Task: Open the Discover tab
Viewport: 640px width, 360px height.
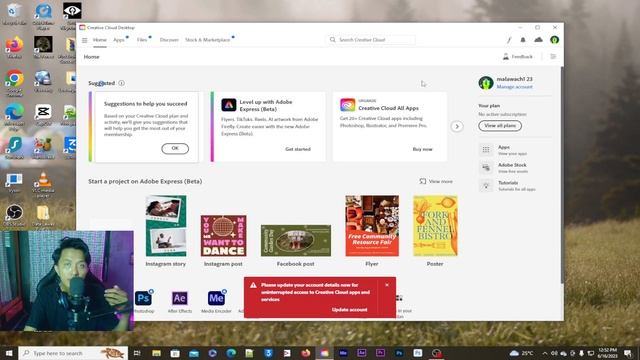Action: [169, 40]
